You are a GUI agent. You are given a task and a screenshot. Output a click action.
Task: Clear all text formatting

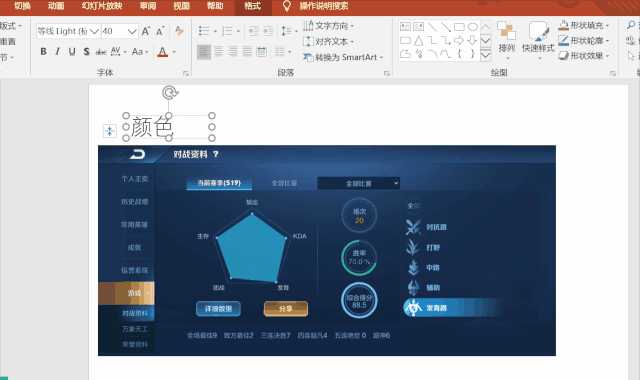(x=179, y=31)
